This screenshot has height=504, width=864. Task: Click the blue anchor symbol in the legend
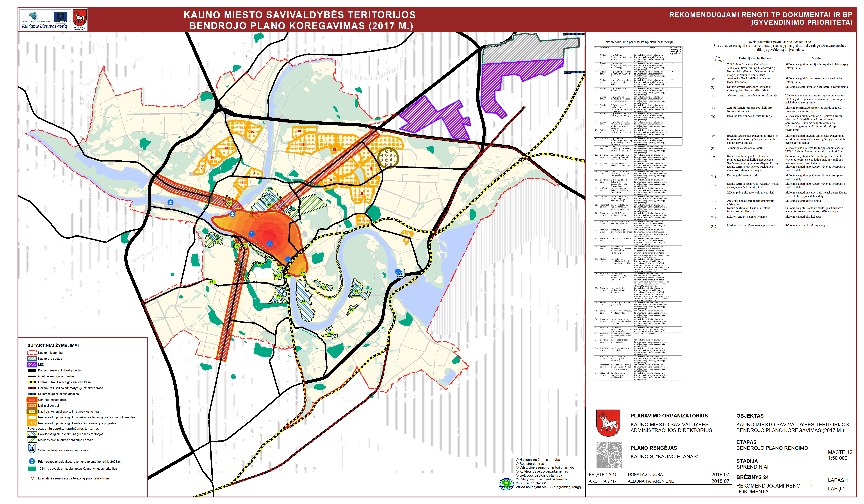(32, 461)
